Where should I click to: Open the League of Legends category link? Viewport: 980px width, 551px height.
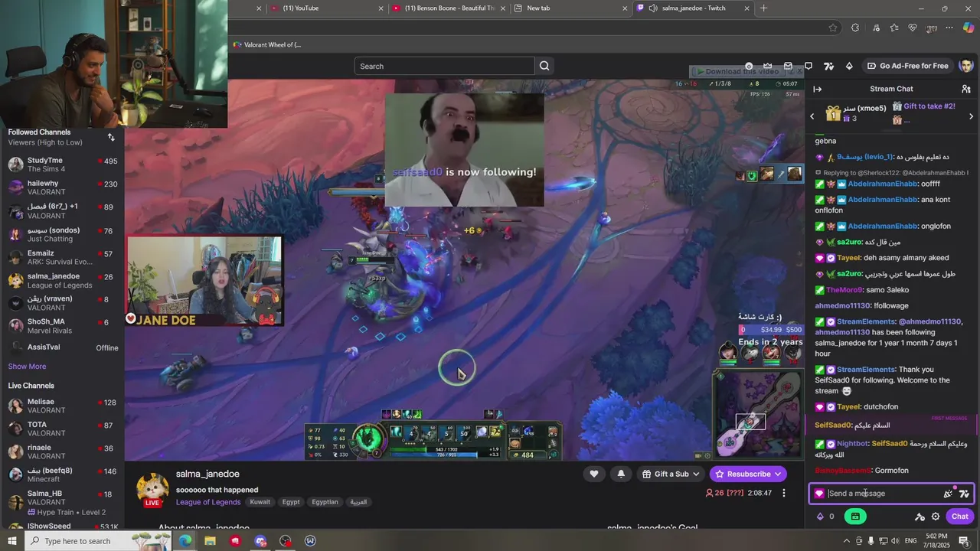[x=208, y=502]
